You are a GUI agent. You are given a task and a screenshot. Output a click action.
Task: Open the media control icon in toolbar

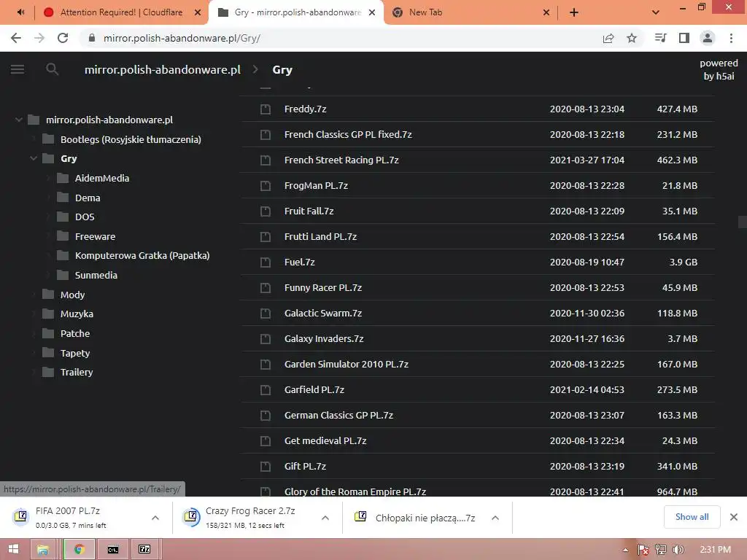pyautogui.click(x=661, y=38)
